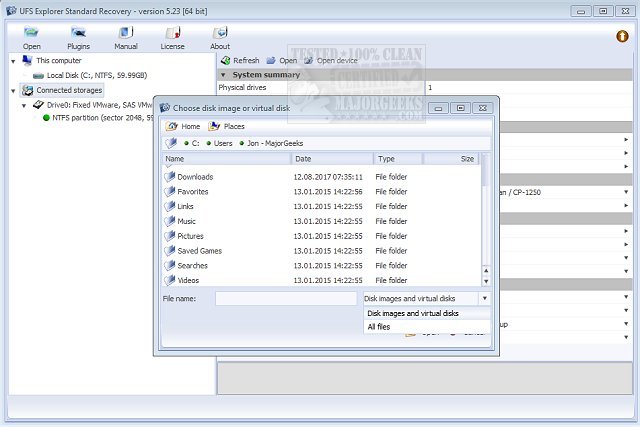Open the file type filter dropdown arrow
640x427 pixels.
click(484, 298)
